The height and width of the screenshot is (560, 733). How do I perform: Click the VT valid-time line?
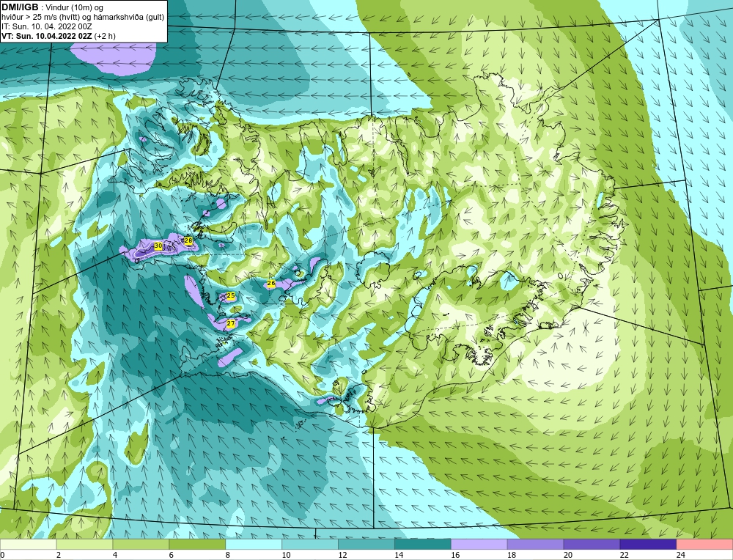pyautogui.click(x=59, y=36)
